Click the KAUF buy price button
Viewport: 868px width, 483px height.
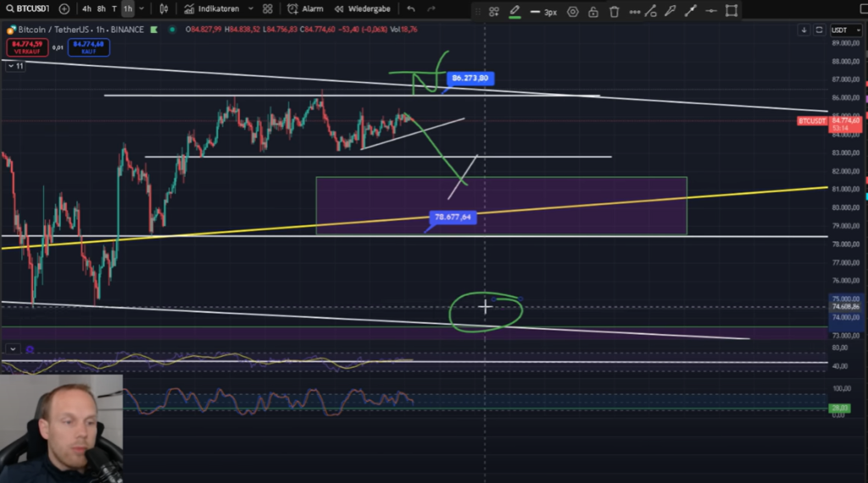pos(88,47)
